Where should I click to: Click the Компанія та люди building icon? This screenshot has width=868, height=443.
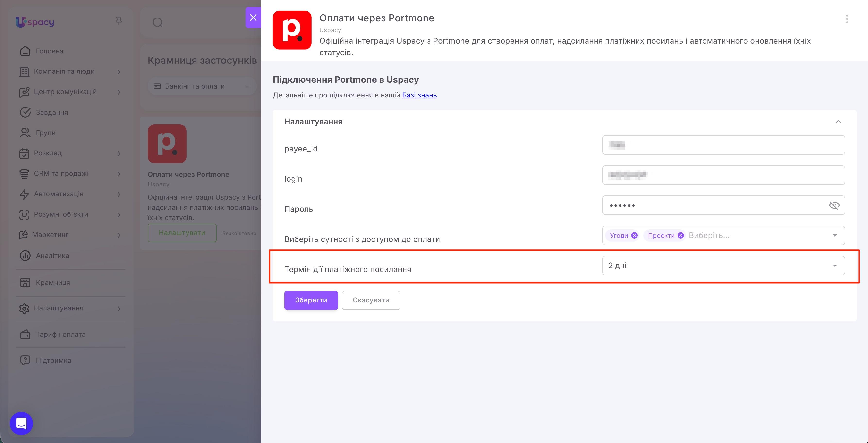(24, 71)
